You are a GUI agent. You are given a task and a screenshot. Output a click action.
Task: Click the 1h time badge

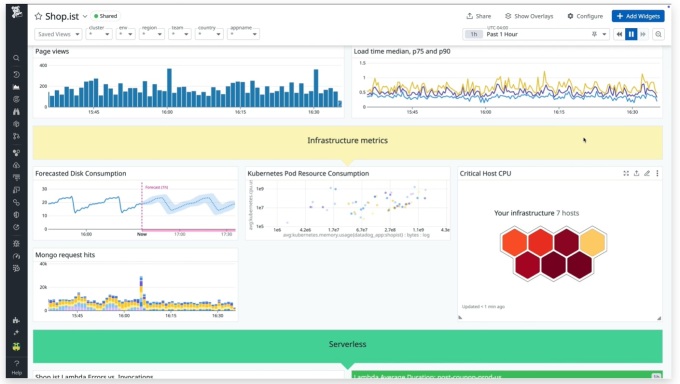pos(474,34)
